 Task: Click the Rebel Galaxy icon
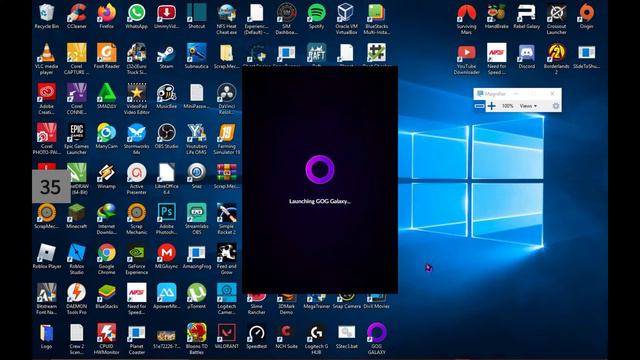(x=527, y=16)
